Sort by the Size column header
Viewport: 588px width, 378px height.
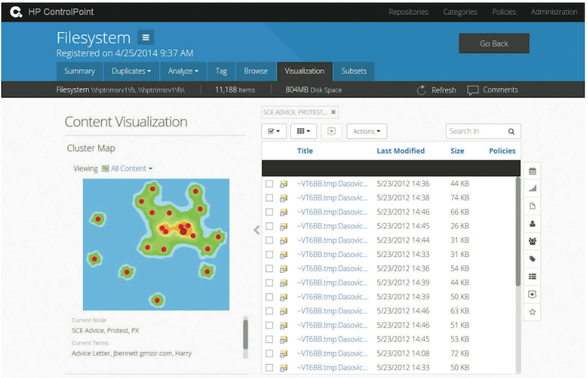457,151
